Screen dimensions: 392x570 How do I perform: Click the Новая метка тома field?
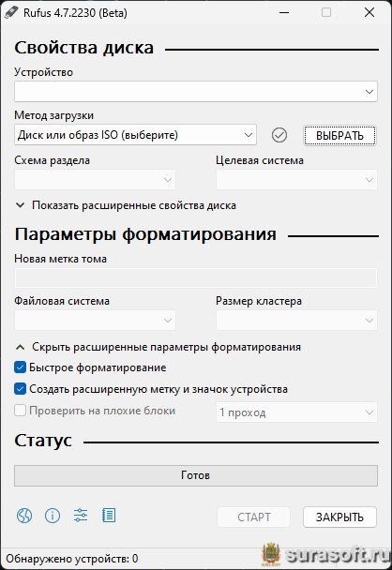[196, 278]
